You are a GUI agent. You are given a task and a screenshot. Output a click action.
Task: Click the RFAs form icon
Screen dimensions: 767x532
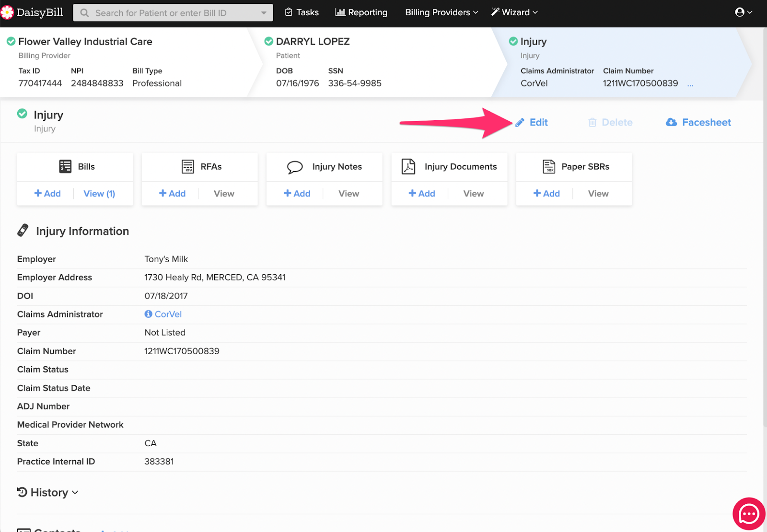tap(188, 167)
